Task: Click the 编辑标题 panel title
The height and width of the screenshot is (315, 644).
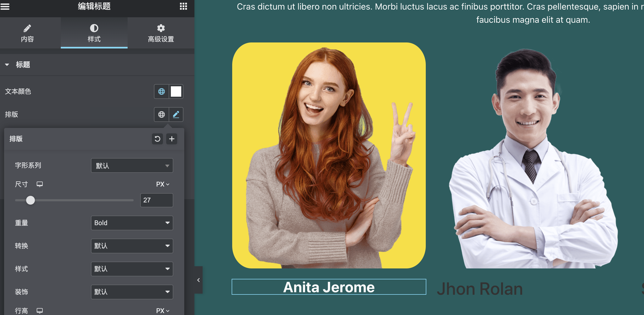Action: click(94, 6)
